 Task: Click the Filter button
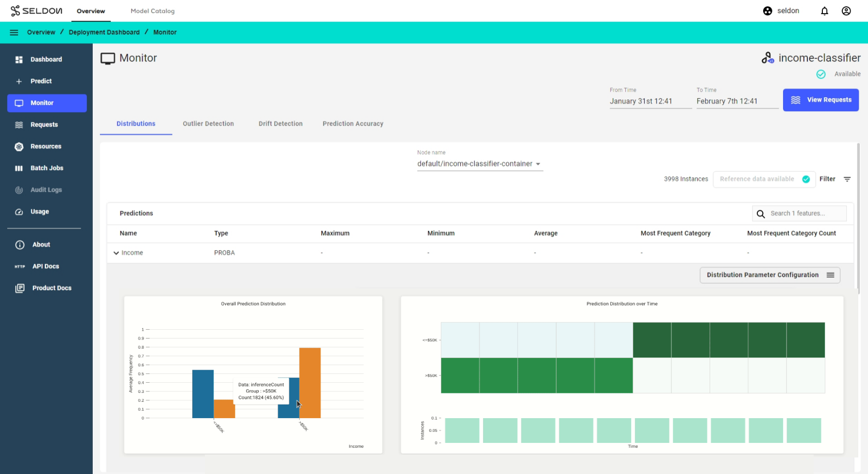tap(835, 179)
